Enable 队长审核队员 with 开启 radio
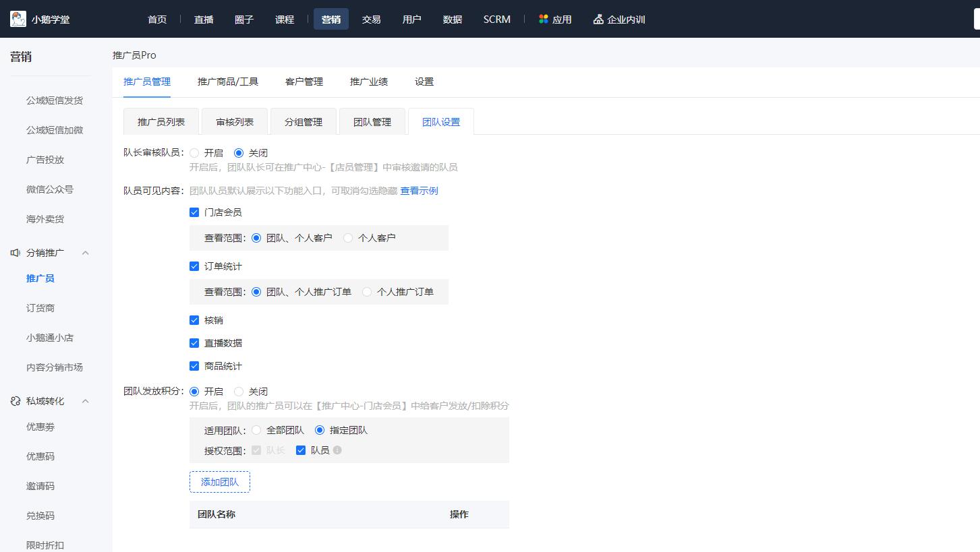The height and width of the screenshot is (552, 980). (x=194, y=153)
